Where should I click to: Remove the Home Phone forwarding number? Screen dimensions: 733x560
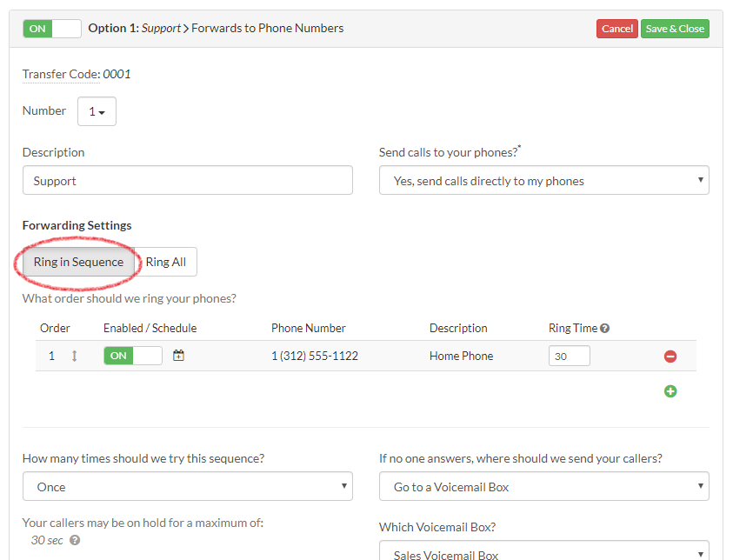point(670,355)
